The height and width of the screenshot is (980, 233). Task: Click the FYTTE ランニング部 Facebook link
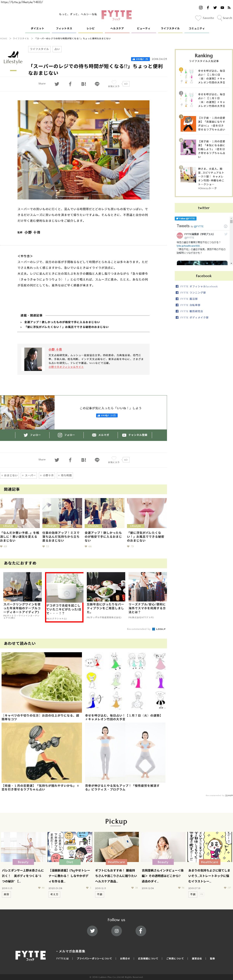[x=193, y=293]
